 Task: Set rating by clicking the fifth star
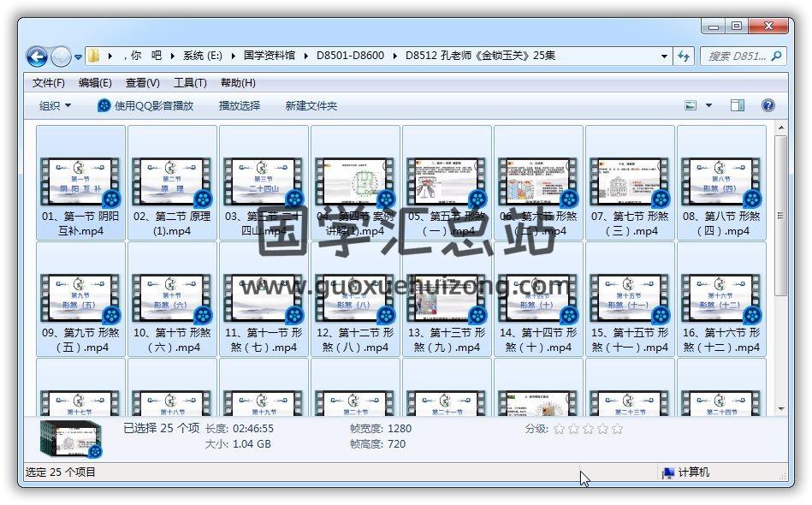[618, 429]
